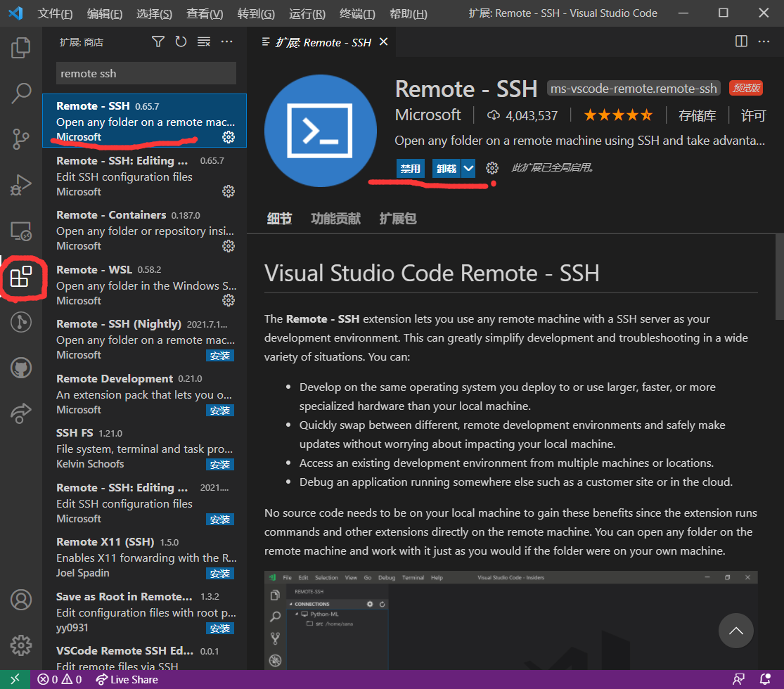Click the details page vertical scrollbar
Viewport: 784px width, 689px height.
point(779,276)
